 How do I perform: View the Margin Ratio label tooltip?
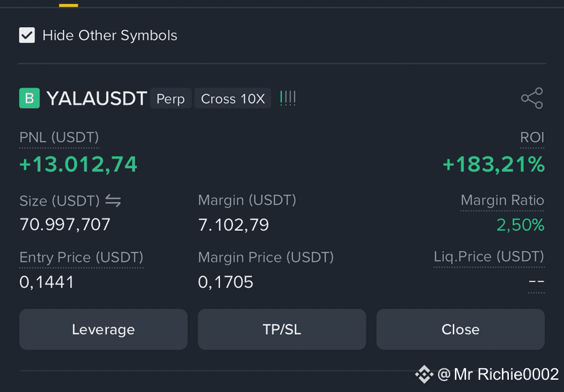[502, 201]
